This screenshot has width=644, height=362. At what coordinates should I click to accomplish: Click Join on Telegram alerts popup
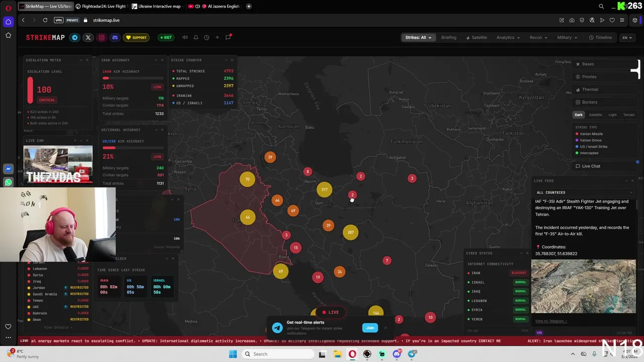click(370, 328)
